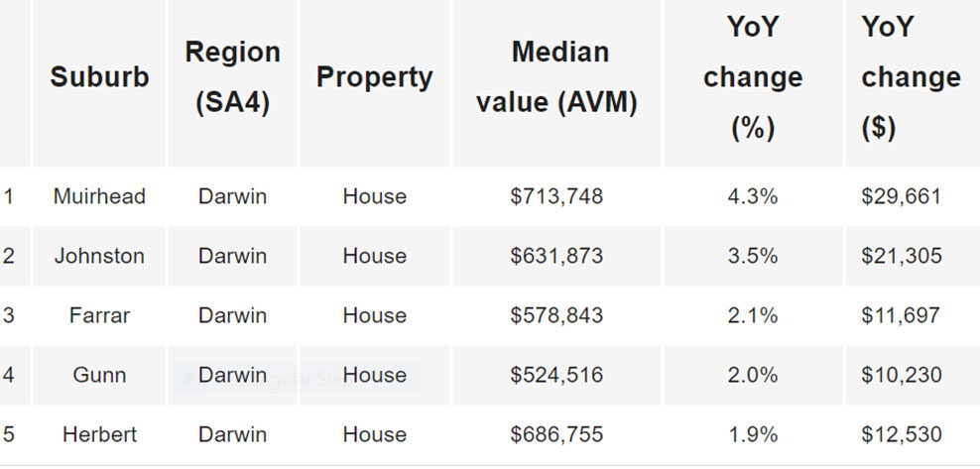Click Johnston's median value $631,873
The width and height of the screenshot is (980, 469).
coord(556,256)
